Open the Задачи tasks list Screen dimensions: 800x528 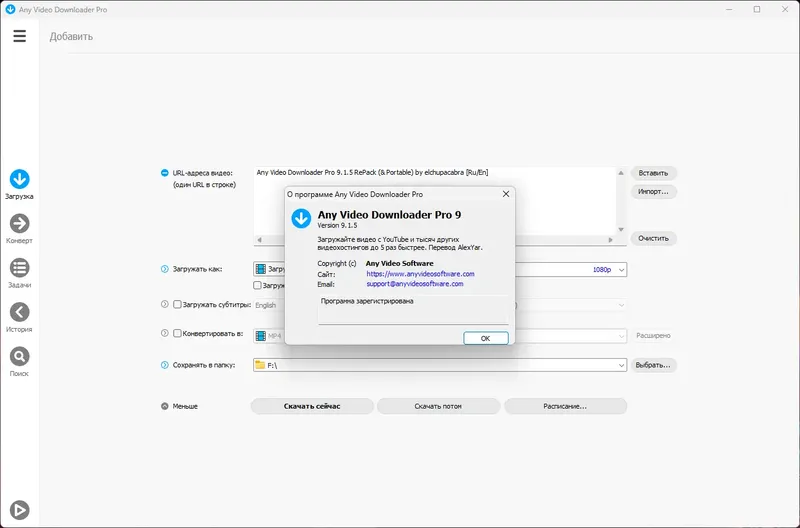(19, 273)
